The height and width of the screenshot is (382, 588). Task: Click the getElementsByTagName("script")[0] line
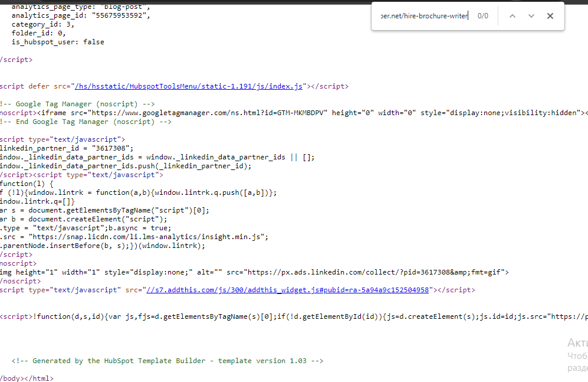tap(104, 210)
